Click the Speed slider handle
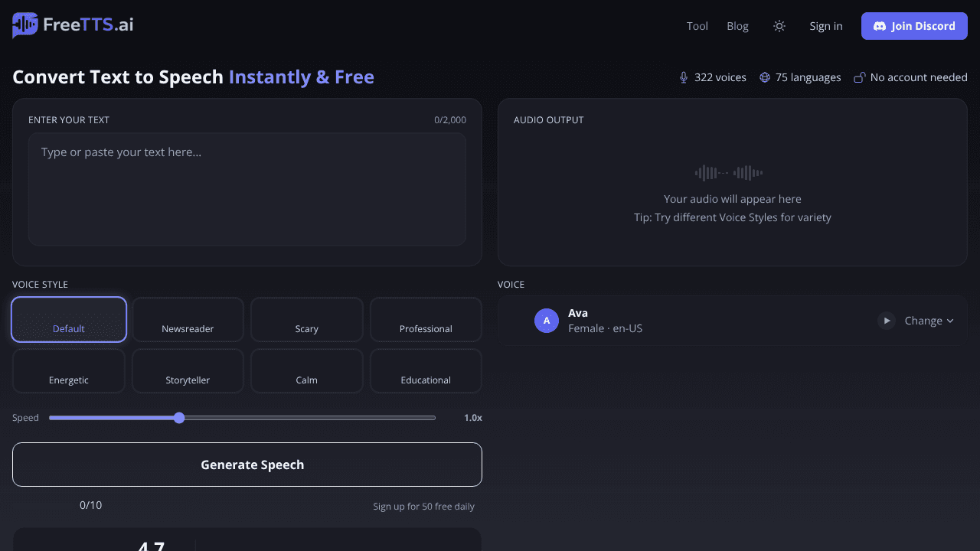980x551 pixels. pos(179,418)
